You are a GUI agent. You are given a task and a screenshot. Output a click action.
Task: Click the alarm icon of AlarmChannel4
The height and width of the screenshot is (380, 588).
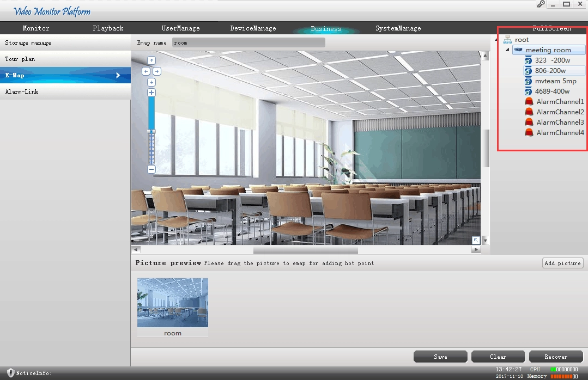click(529, 132)
